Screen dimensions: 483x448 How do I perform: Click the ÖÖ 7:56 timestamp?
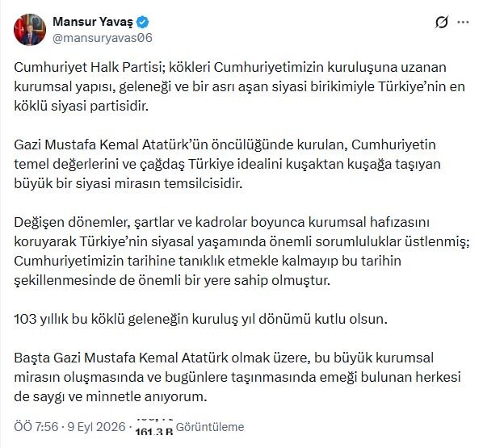tap(36, 427)
